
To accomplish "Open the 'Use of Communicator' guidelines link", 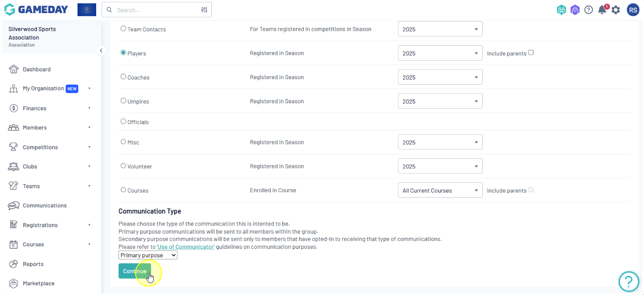I will [x=186, y=247].
